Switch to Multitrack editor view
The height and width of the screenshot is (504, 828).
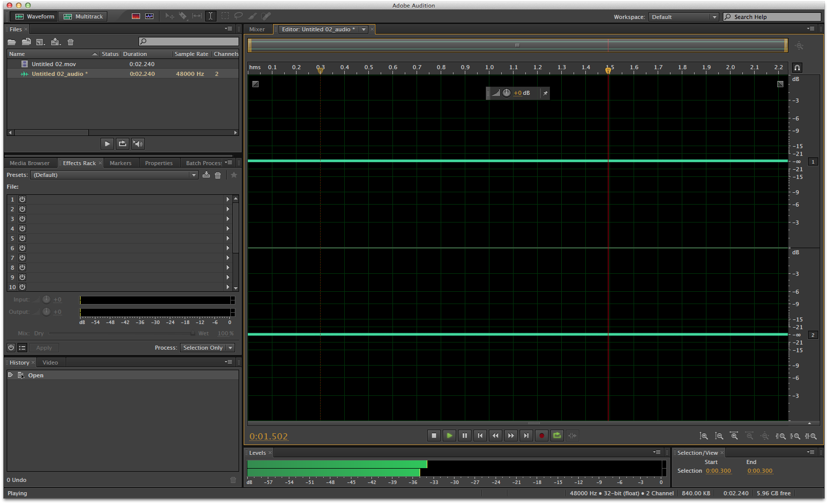tap(83, 16)
